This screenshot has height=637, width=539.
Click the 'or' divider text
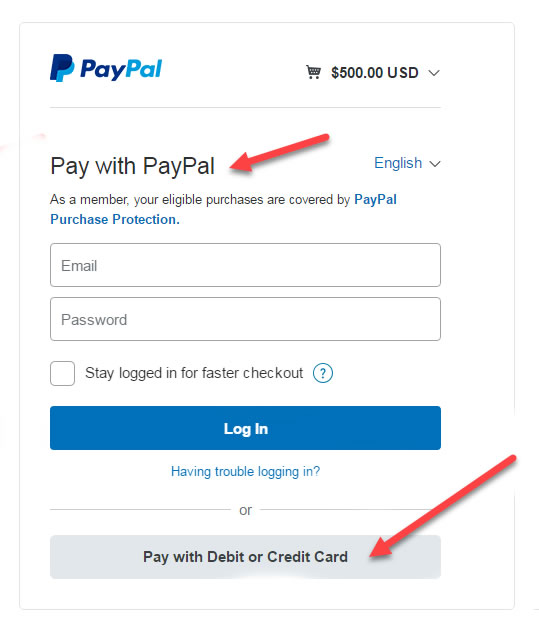tap(245, 510)
